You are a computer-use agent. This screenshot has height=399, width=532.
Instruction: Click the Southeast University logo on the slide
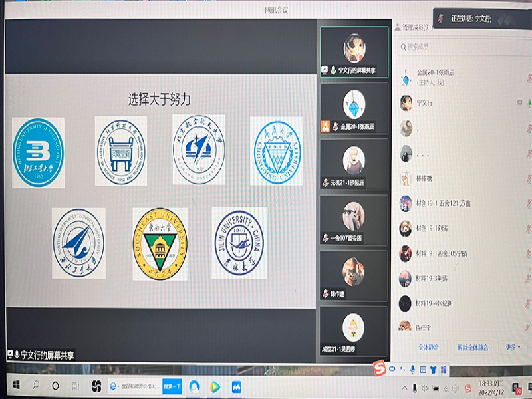pyautogui.click(x=160, y=244)
